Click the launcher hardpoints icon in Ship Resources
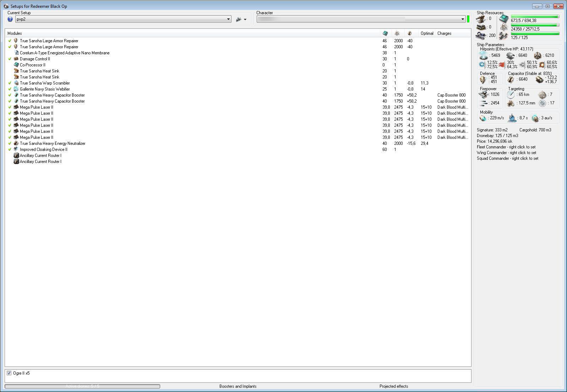The image size is (567, 392). [x=481, y=27]
